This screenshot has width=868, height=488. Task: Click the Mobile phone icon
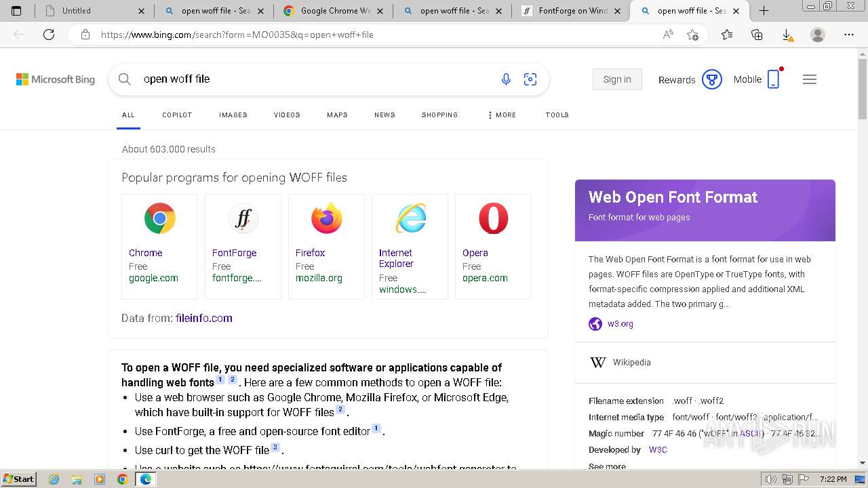click(x=773, y=79)
